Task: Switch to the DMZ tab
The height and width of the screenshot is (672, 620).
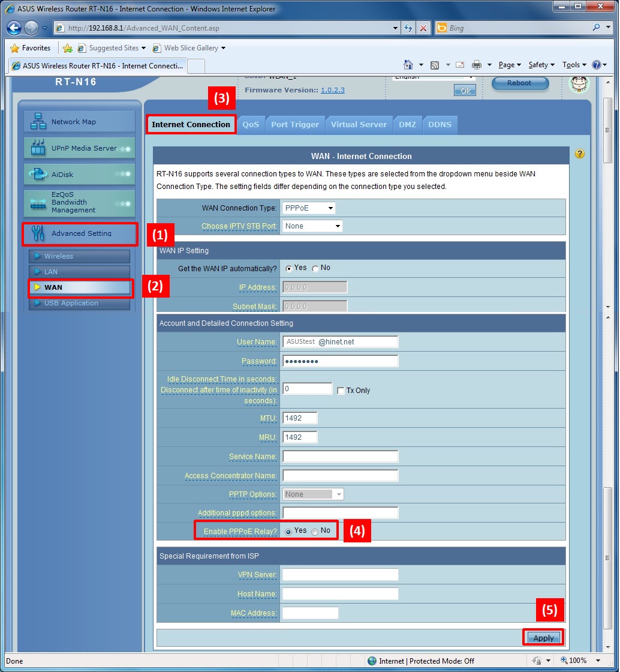Action: pyautogui.click(x=407, y=125)
